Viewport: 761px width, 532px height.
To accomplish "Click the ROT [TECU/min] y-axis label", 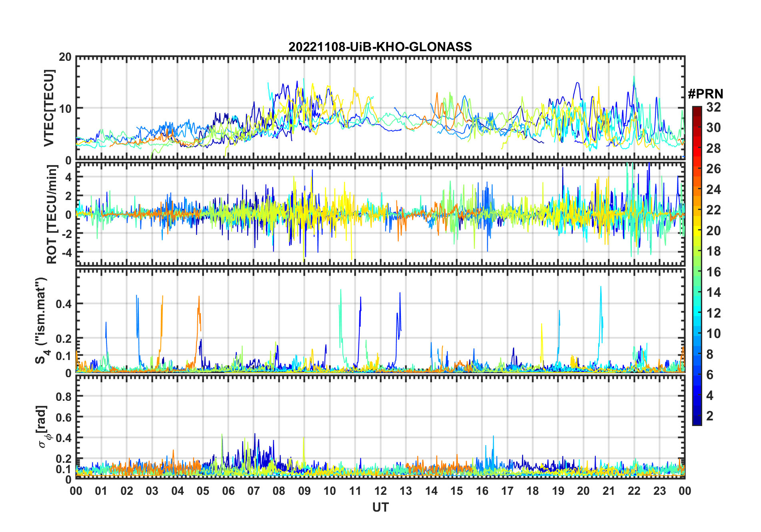I will 52,214.
